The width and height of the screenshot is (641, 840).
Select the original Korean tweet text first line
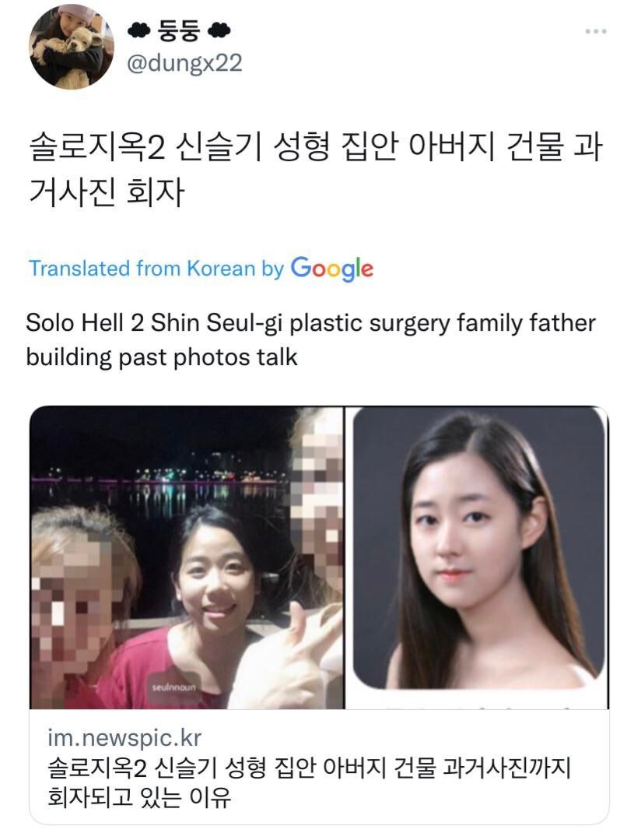(316, 147)
